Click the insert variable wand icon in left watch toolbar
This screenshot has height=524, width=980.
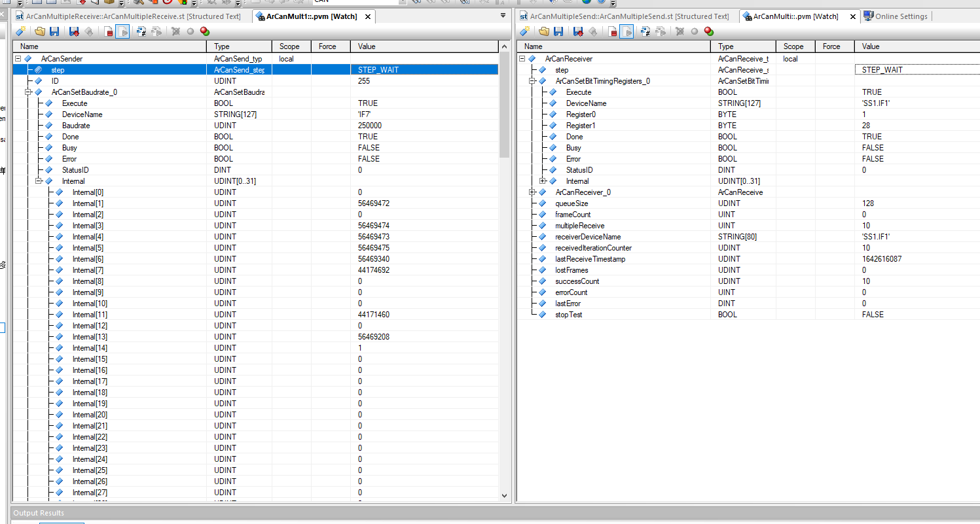tap(21, 31)
